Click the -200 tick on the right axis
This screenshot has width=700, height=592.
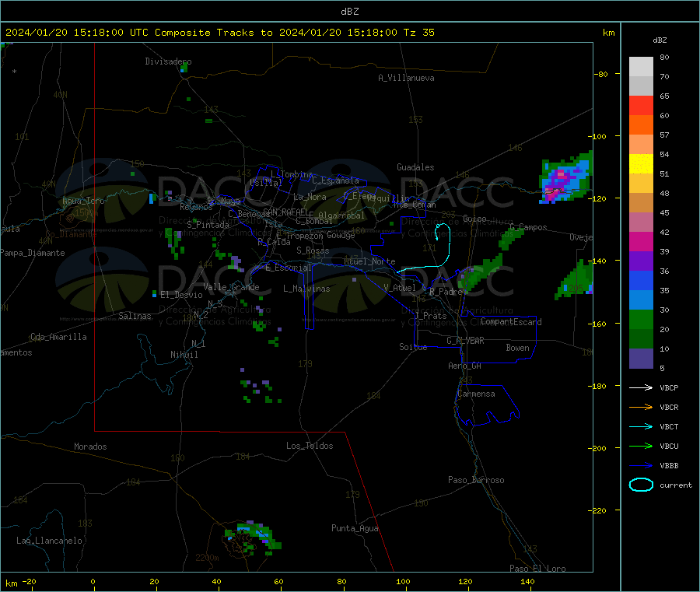(599, 448)
